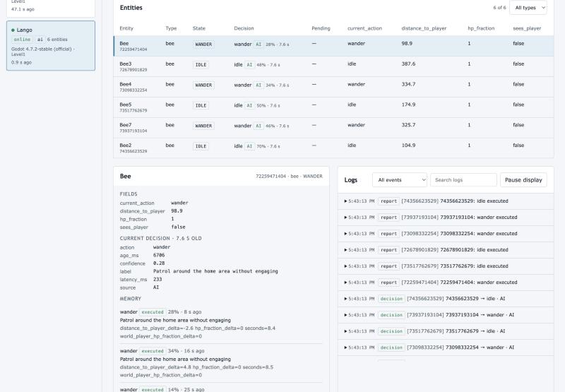Expand the 74356623529 idle executed log
This screenshot has height=392, width=565.
tap(446, 201)
